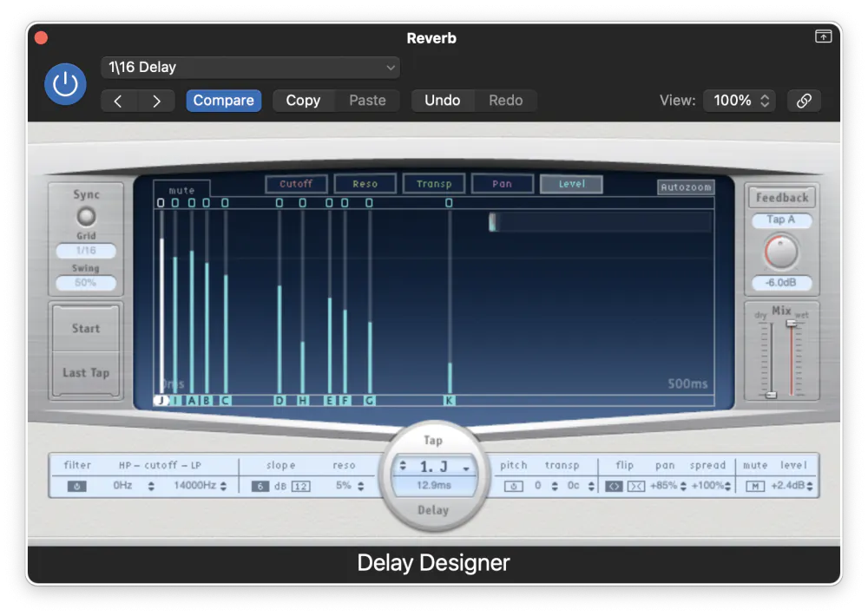The width and height of the screenshot is (868, 616).
Task: Click the HP cutoff 0Hz stepper
Action: click(151, 487)
